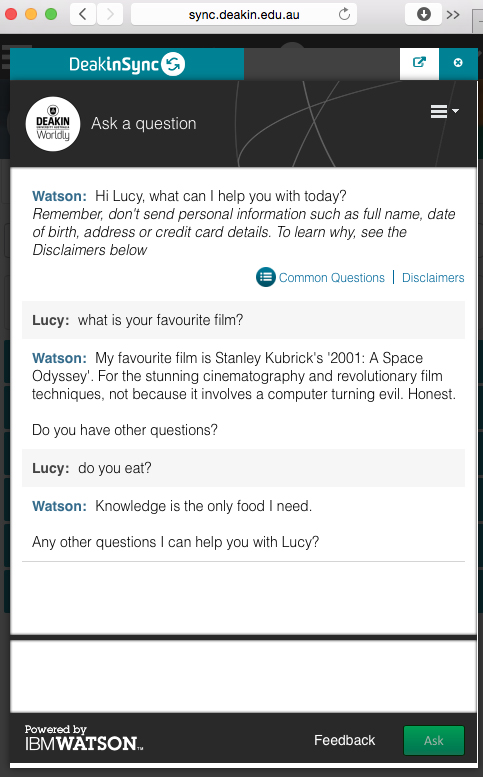Click the Common Questions list icon
Image resolution: width=483 pixels, height=777 pixels.
point(266,277)
